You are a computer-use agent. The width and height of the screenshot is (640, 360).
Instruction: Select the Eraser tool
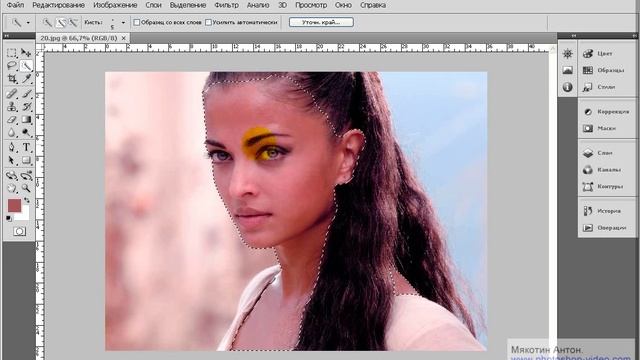point(11,120)
